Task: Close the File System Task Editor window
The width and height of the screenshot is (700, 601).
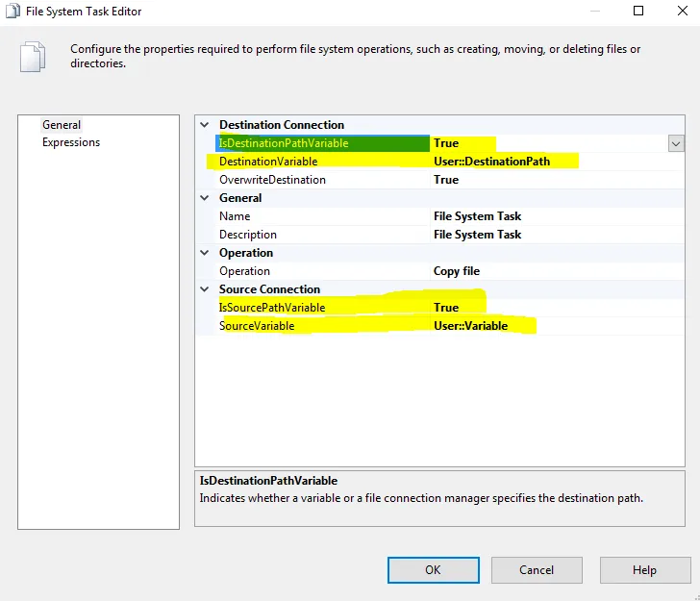Action: coord(682,11)
